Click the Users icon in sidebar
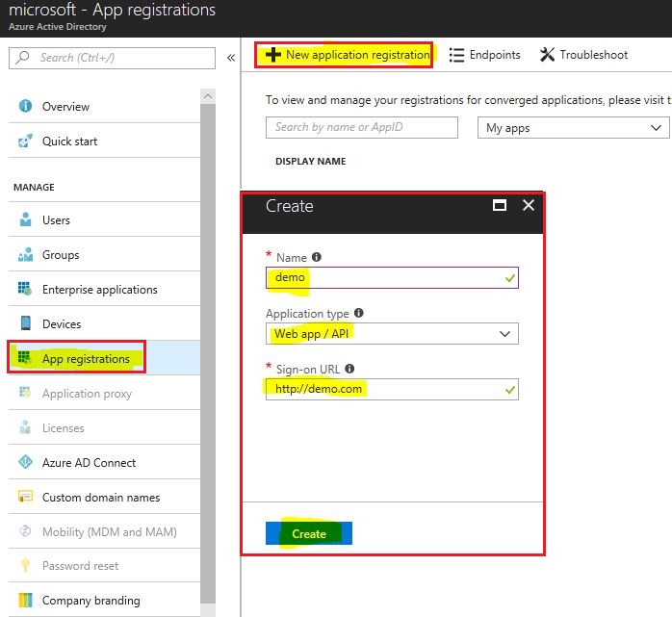Viewport: 672px width, 617px height. [x=26, y=219]
